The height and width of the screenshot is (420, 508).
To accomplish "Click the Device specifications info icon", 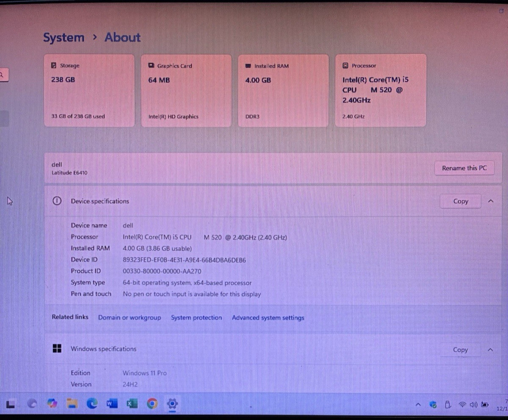I will point(57,201).
